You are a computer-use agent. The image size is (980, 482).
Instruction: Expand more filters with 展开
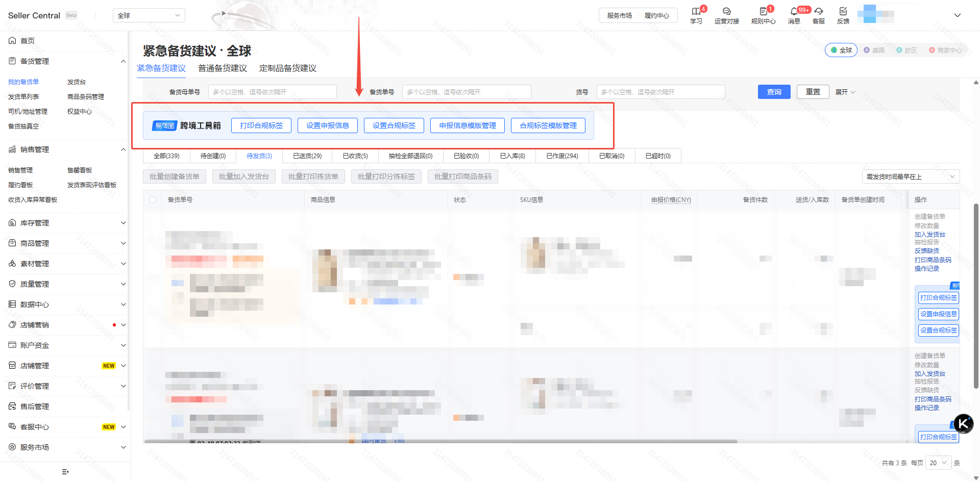[845, 92]
